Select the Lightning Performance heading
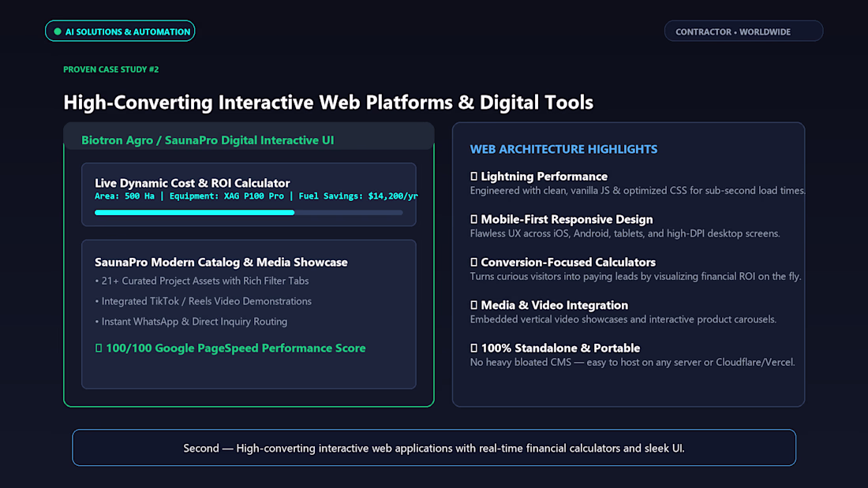The height and width of the screenshot is (488, 868). click(544, 177)
